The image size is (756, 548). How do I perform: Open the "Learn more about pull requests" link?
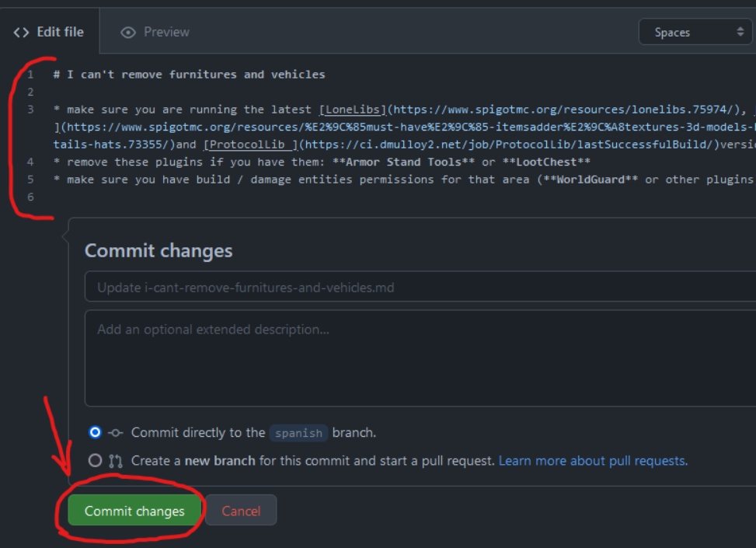(593, 461)
